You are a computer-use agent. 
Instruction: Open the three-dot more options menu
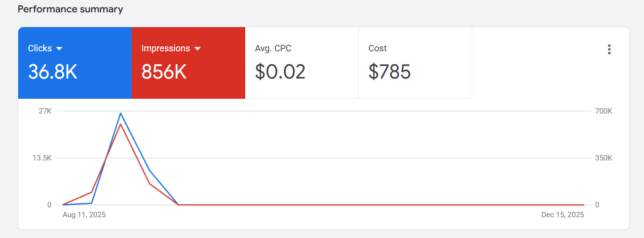click(x=609, y=49)
